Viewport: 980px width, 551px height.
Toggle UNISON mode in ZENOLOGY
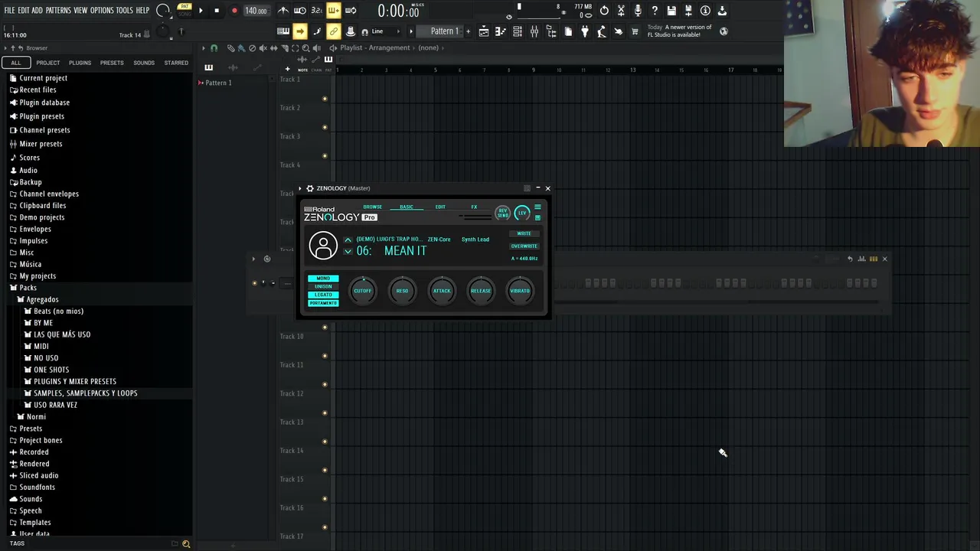(x=323, y=286)
